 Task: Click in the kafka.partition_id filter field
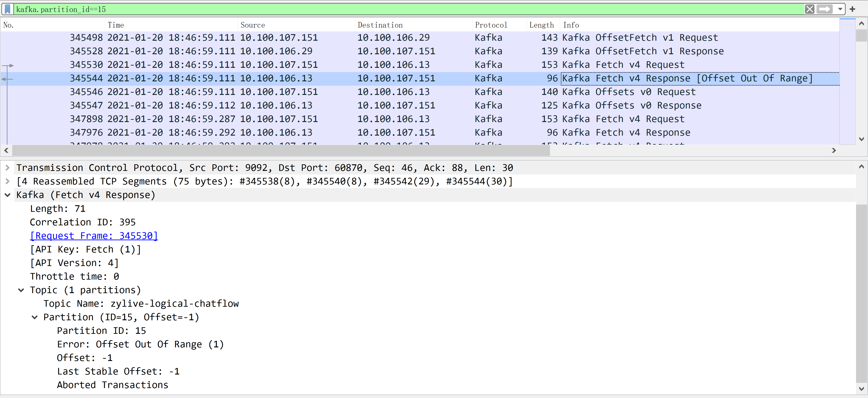tap(404, 9)
